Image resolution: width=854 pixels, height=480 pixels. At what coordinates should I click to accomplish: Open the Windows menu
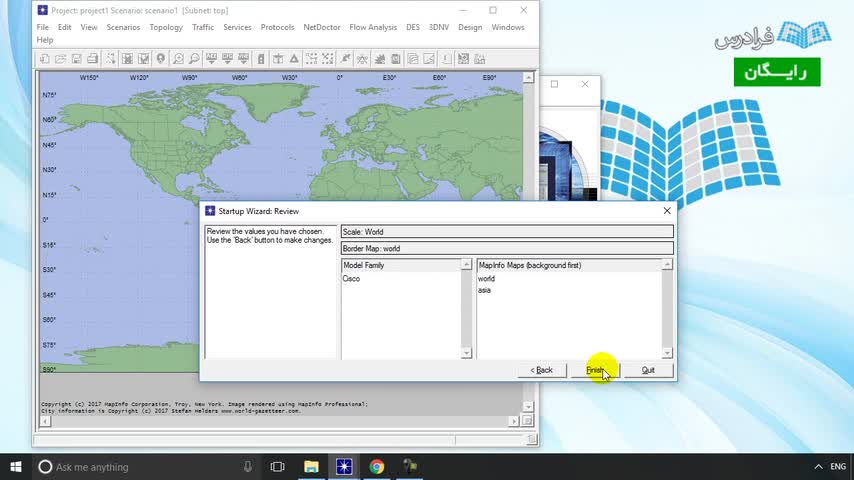[508, 27]
